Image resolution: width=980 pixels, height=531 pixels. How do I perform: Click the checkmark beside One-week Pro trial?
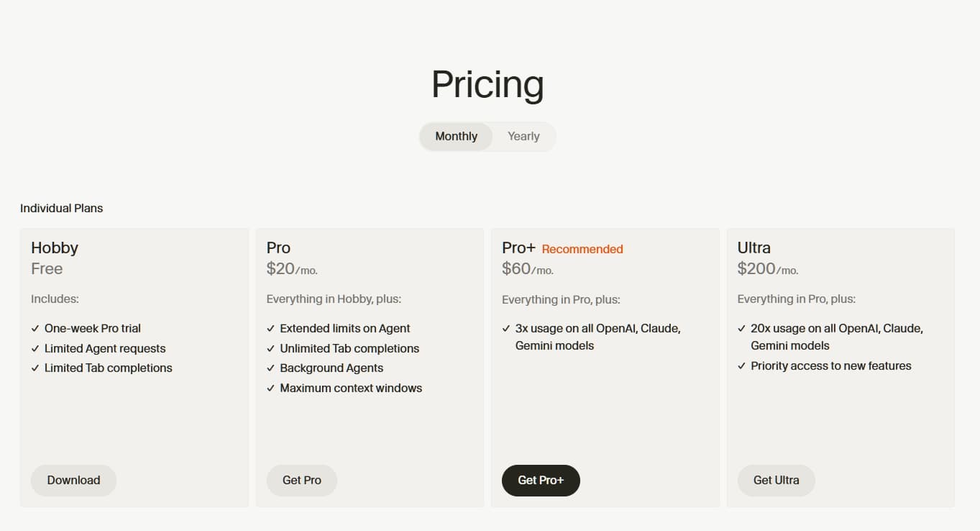pyautogui.click(x=35, y=328)
